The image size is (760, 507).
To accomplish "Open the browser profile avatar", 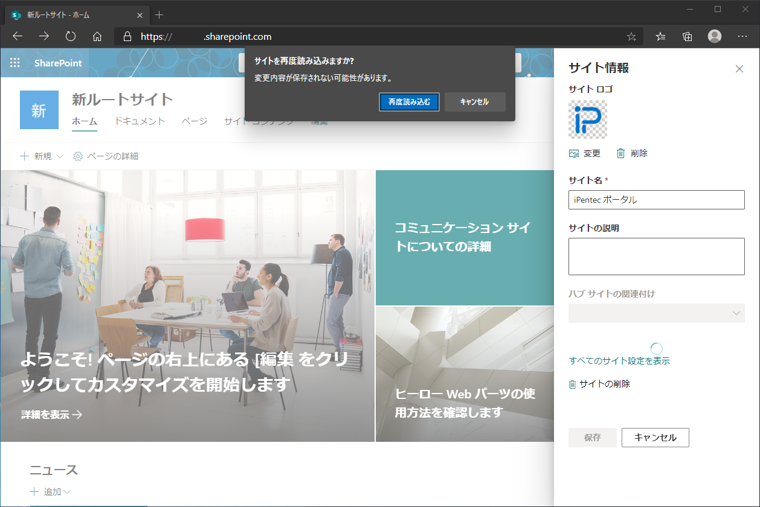I will (x=714, y=36).
